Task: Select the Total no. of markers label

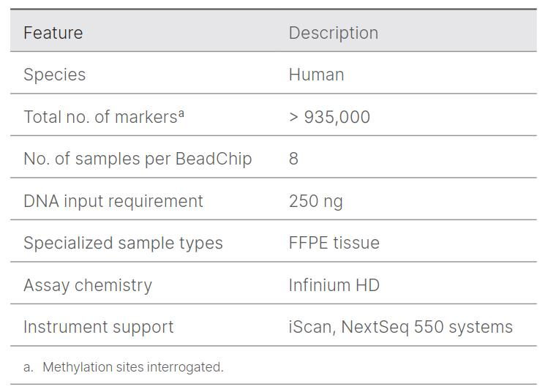Action: point(99,117)
